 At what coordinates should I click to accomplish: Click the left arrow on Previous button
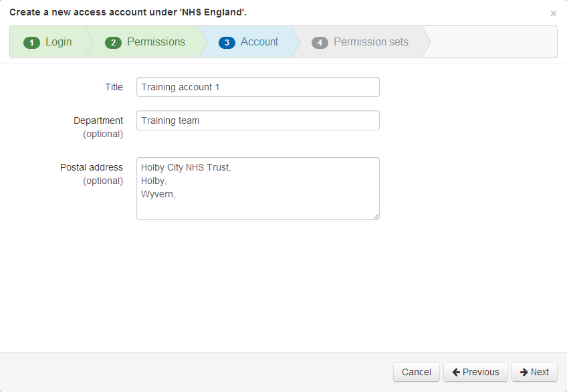point(458,372)
